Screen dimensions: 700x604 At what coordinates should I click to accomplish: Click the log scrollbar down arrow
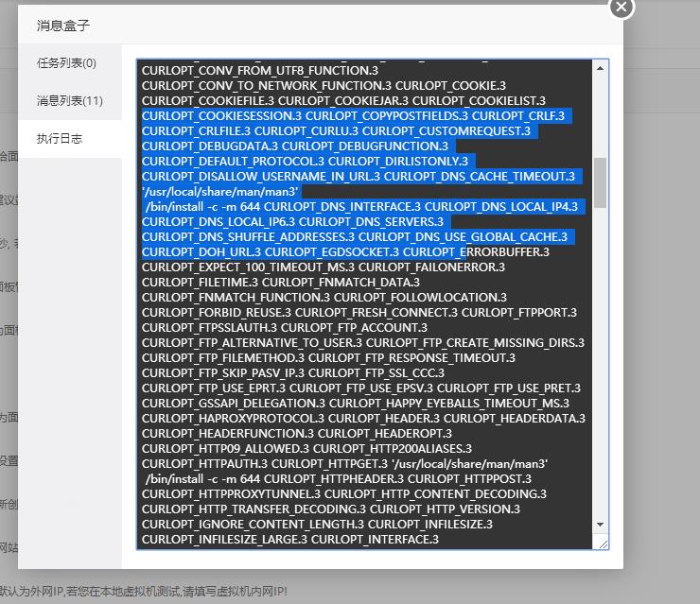coord(600,525)
